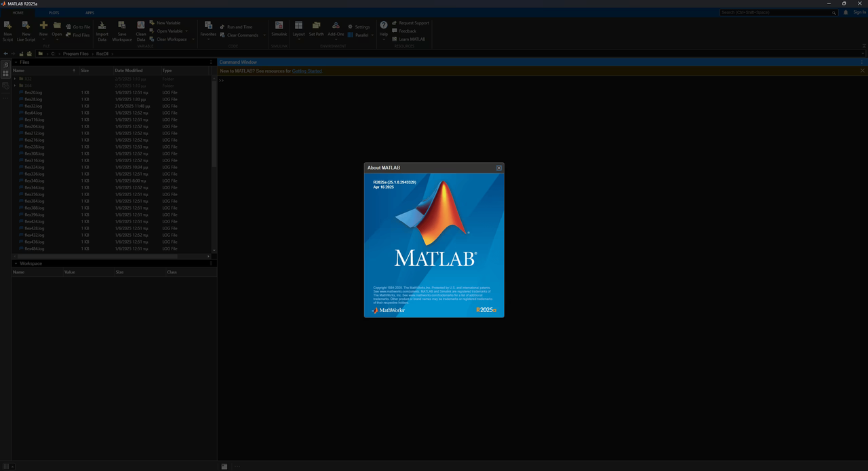868x471 pixels.
Task: Click Program Files in the address path
Action: [x=76, y=54]
